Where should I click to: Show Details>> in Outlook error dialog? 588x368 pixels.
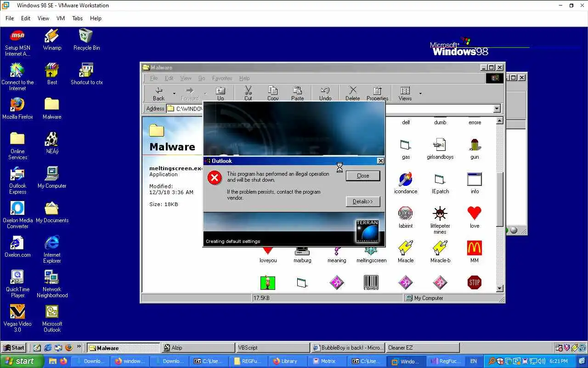tap(363, 201)
